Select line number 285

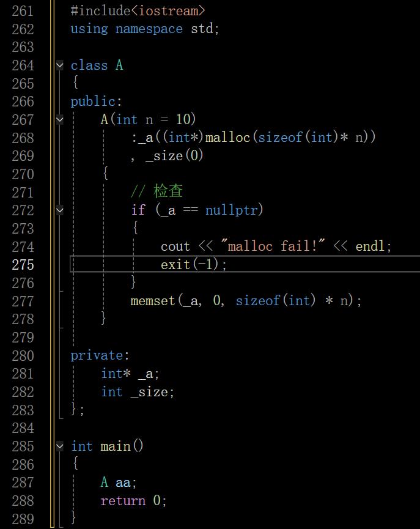click(x=23, y=446)
